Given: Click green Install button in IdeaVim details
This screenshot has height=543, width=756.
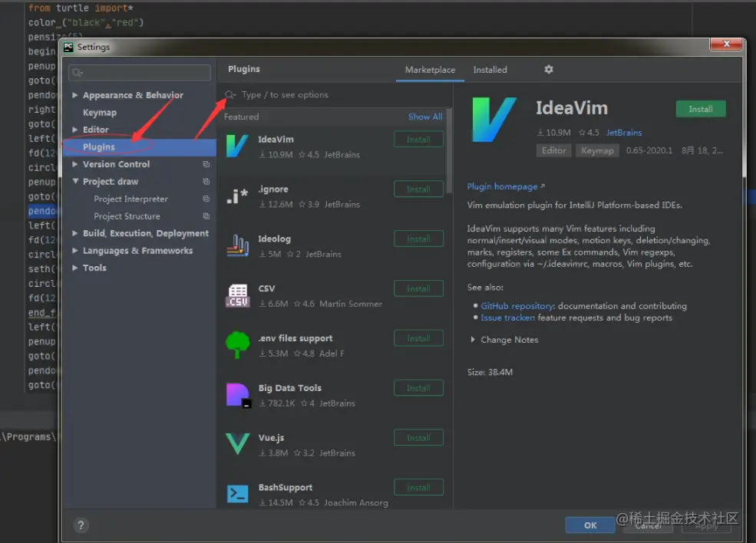Looking at the screenshot, I should 701,109.
